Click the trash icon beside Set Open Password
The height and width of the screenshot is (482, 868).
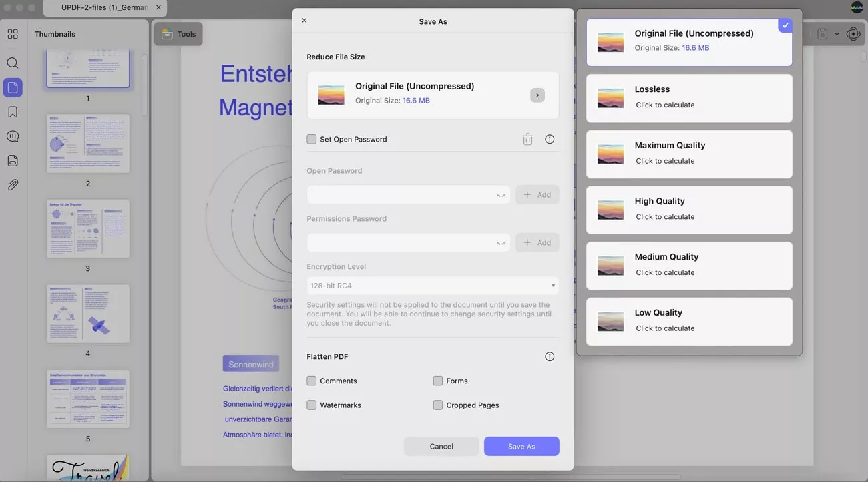point(527,140)
